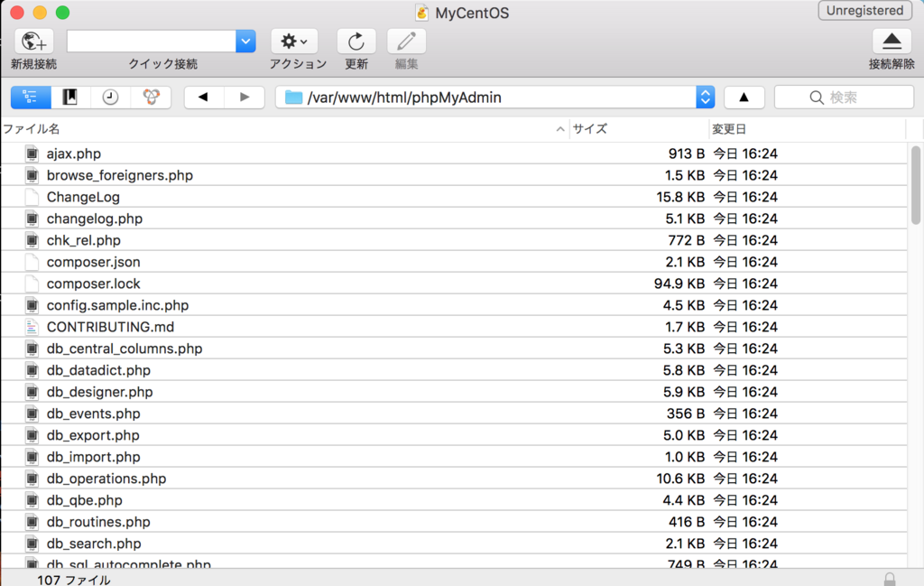Select the CONTRIBUTING.md file icon
Screen dimensions: 924x586
point(32,327)
